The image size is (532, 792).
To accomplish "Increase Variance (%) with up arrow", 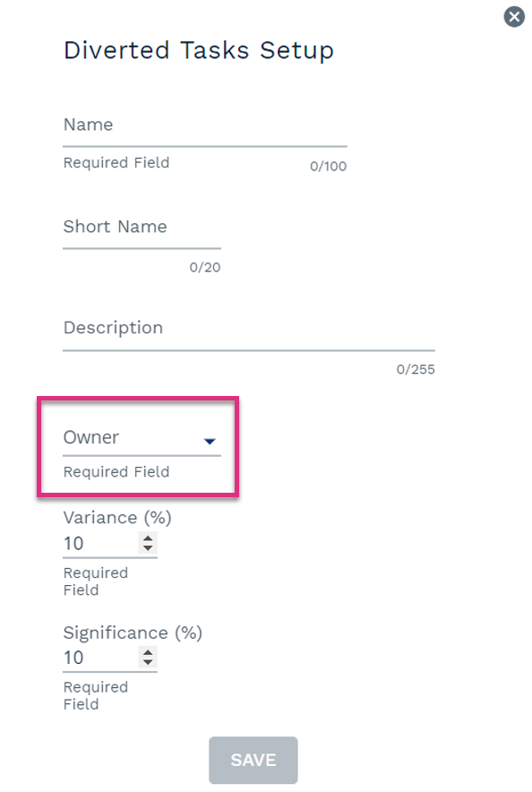I will click(148, 538).
